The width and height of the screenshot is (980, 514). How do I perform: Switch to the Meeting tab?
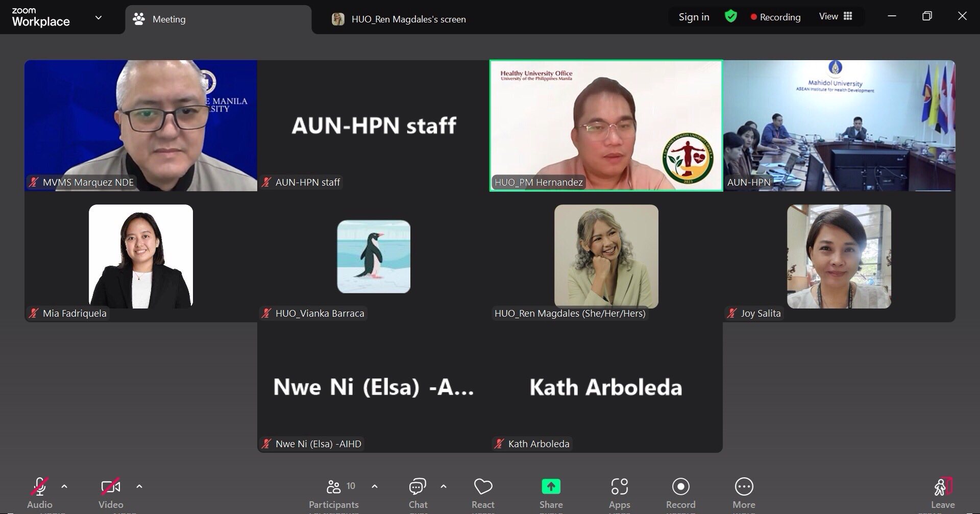tap(218, 19)
